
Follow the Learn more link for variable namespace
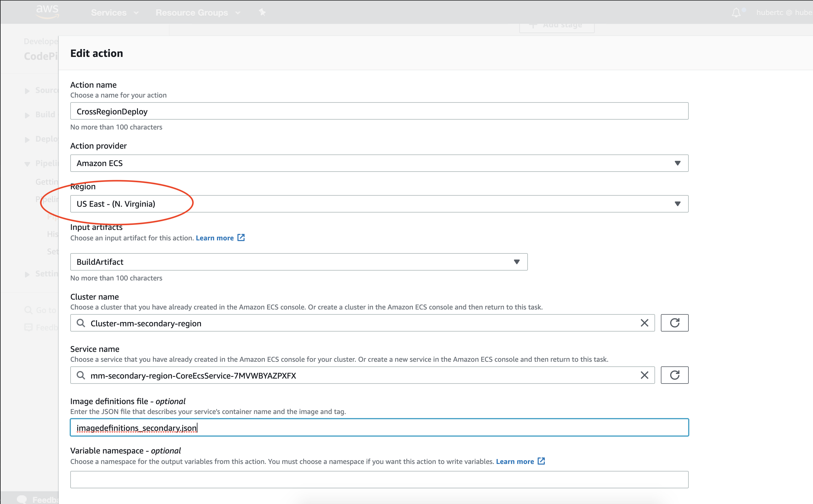click(515, 462)
